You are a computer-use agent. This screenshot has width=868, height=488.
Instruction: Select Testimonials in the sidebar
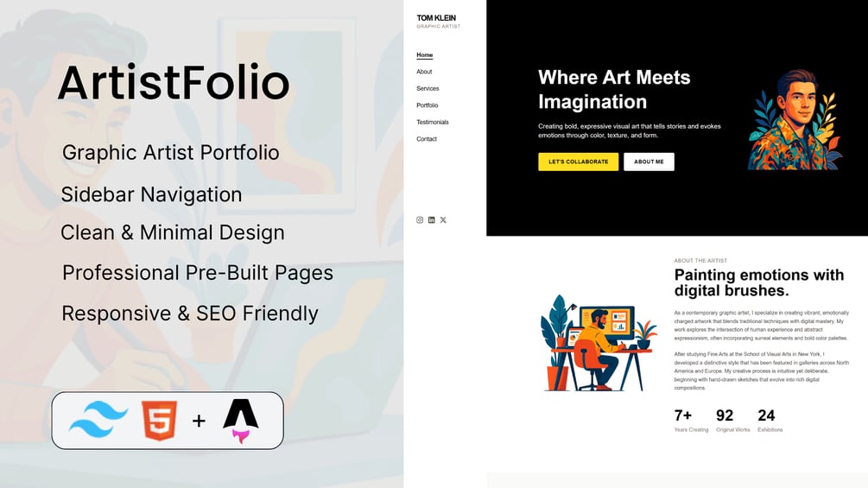tap(433, 123)
